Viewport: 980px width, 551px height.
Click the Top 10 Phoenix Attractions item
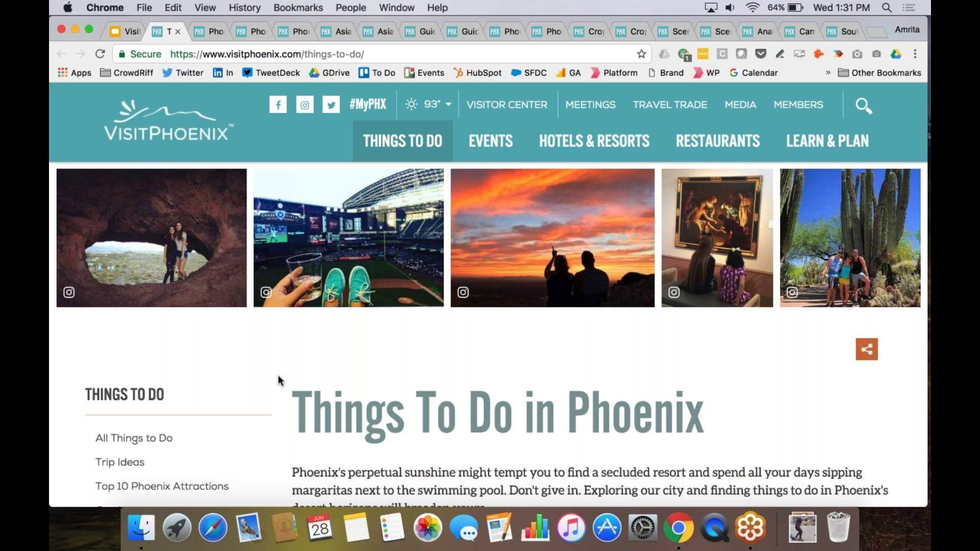point(161,486)
